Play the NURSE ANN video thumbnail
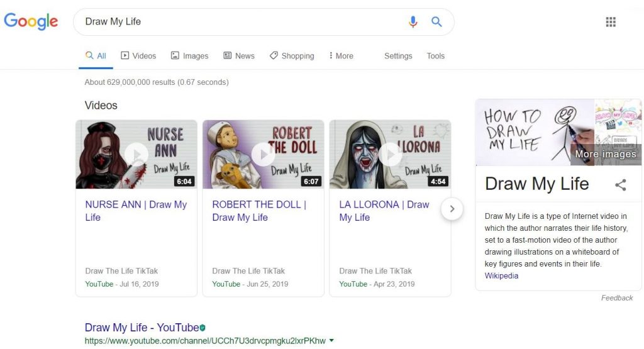Screen dimensions: 644x349 pos(136,155)
